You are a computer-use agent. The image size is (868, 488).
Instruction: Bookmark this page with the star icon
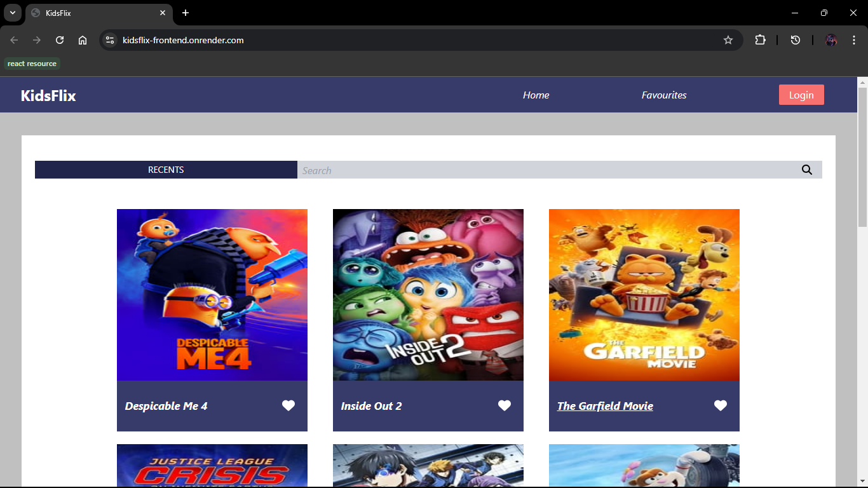point(728,40)
